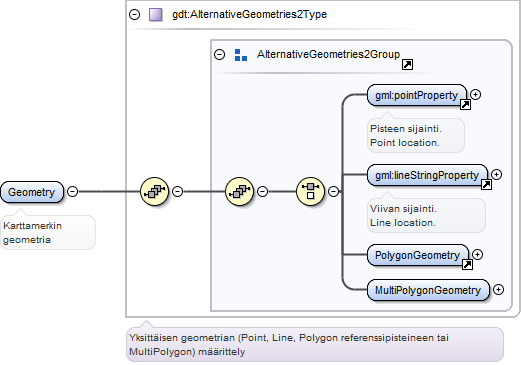
Task: Click the reference arrow on gml:lineStringProperty
Action: (486, 184)
